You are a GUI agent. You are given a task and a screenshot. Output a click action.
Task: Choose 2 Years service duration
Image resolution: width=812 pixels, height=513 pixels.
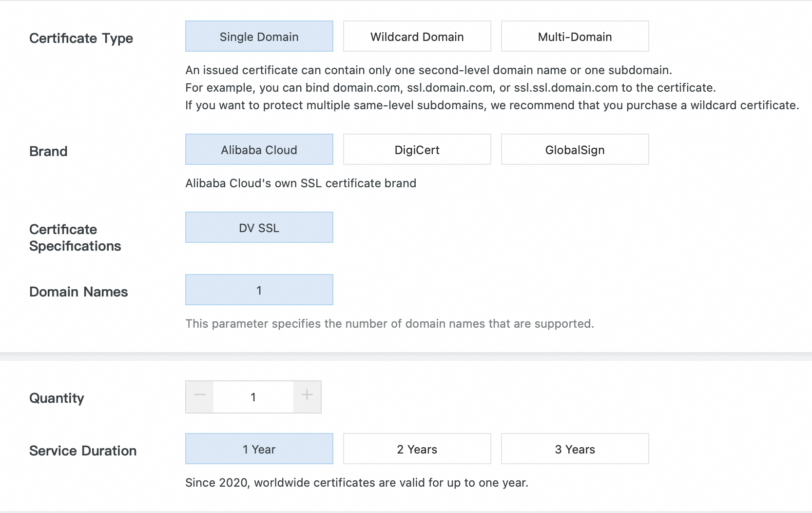tap(417, 449)
